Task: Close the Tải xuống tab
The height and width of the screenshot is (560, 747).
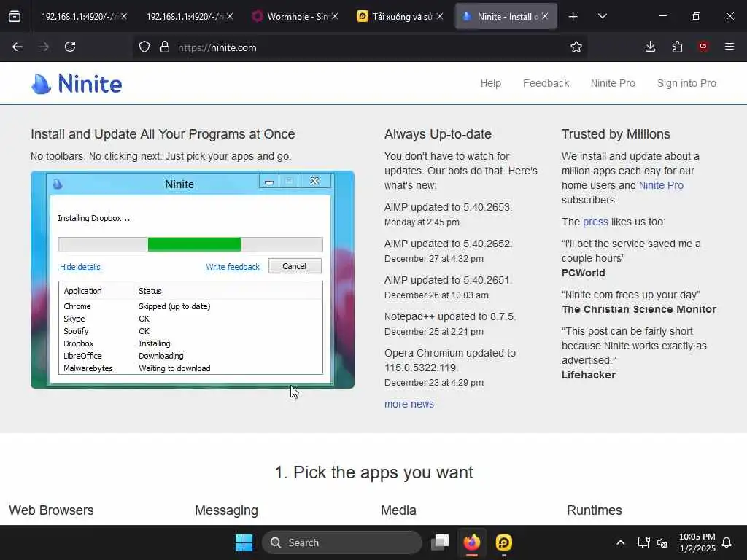Action: click(440, 17)
